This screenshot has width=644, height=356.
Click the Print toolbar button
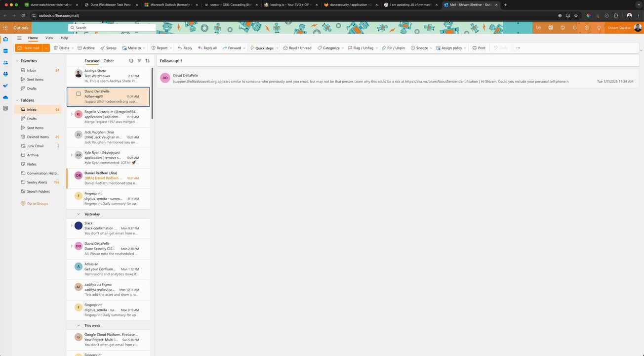tap(479, 48)
